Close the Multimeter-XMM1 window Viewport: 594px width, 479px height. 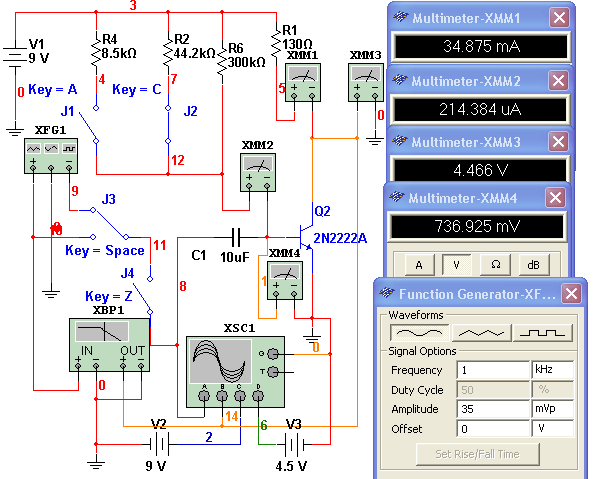point(560,17)
